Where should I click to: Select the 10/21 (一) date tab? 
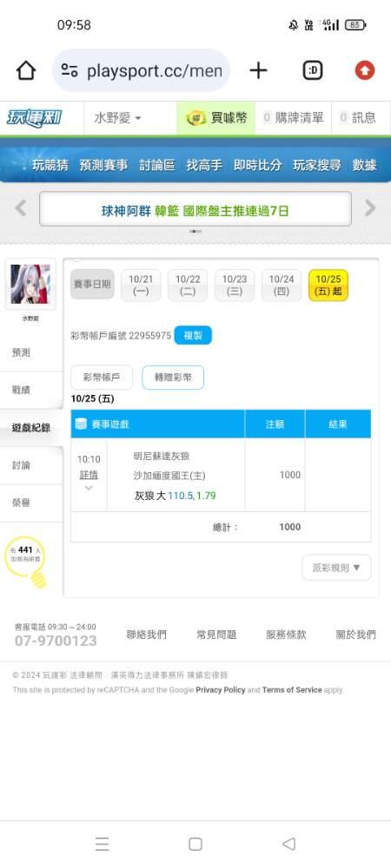[141, 285]
